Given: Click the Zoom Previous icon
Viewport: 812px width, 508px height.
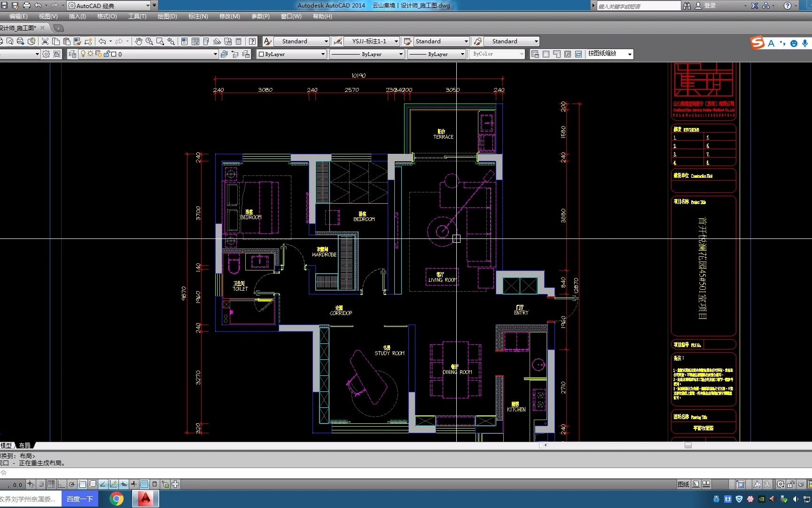Looking at the screenshot, I should click(171, 41).
